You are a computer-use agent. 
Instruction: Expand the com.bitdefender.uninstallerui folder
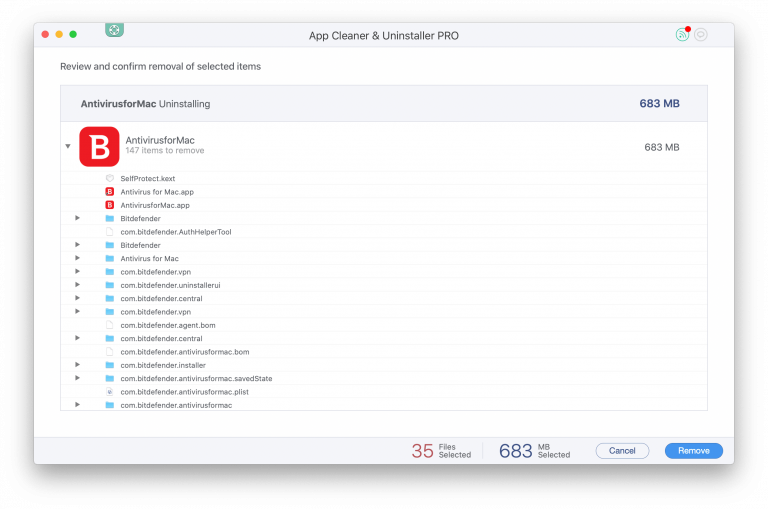point(77,285)
